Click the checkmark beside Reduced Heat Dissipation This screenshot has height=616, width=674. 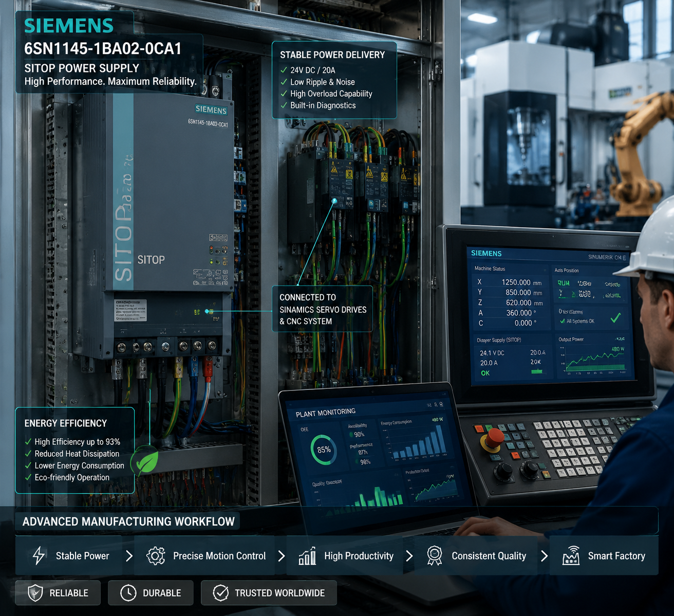tap(28, 454)
